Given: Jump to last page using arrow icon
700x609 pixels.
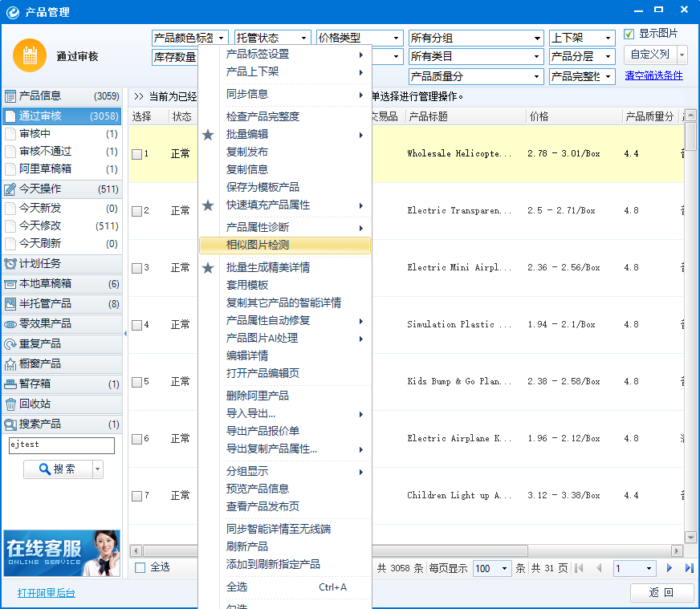Looking at the screenshot, I should click(x=688, y=568).
